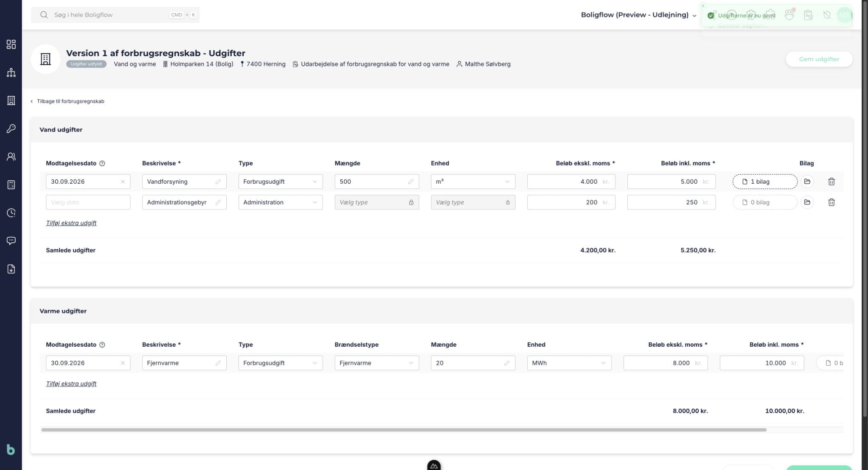Open Type dropdown for the Vandforsyning row
The height and width of the screenshot is (470, 868).
click(x=280, y=182)
